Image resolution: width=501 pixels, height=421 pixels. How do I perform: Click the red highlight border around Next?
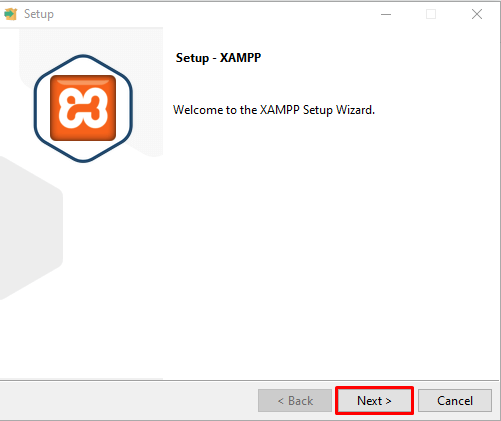coord(374,388)
